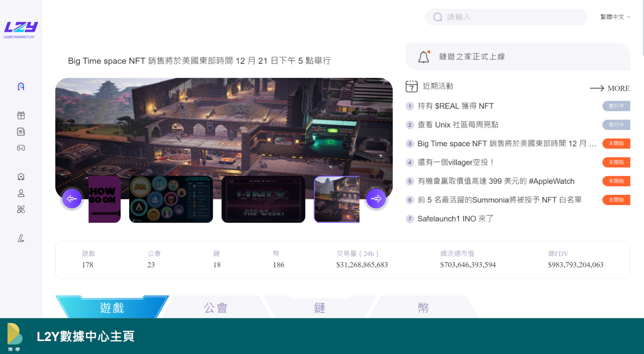Image resolution: width=644 pixels, height=354 pixels.
Task: Open the user profile sidebar icon
Action: [x=21, y=193]
